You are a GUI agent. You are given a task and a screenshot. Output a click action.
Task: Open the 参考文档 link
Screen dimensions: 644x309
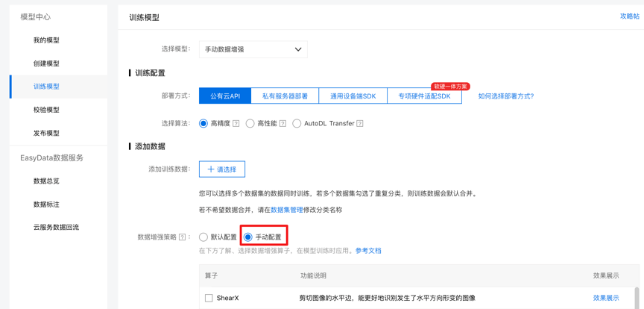pos(368,251)
